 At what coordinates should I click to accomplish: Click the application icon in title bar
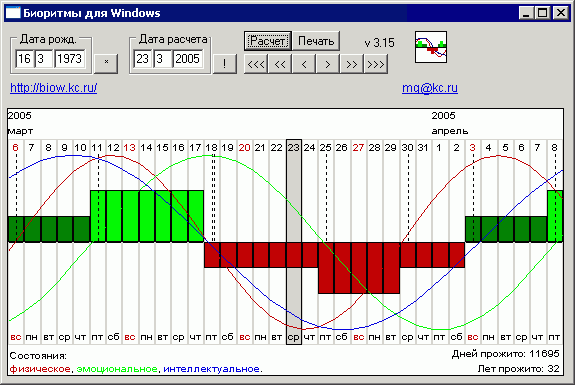coord(13,13)
